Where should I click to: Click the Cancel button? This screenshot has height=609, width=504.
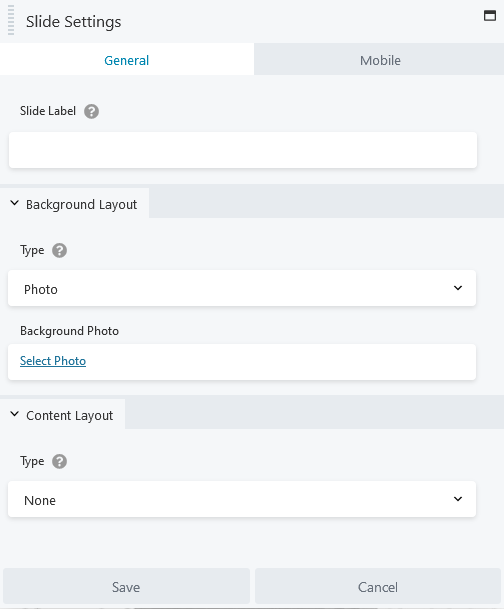(x=378, y=586)
